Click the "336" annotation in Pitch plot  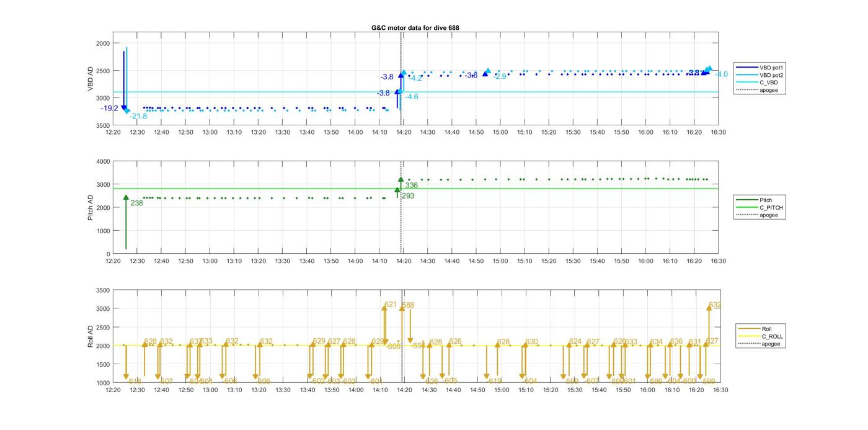tap(411, 186)
